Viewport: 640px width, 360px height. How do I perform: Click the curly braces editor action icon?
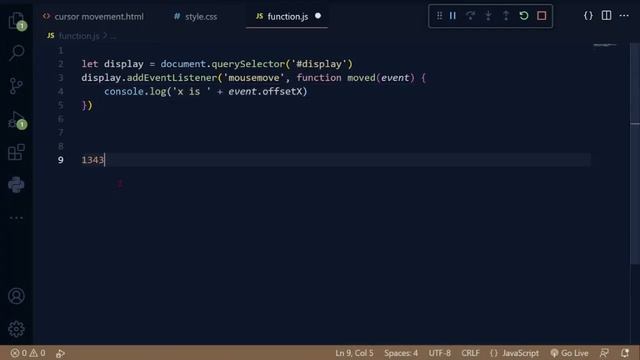click(x=588, y=16)
